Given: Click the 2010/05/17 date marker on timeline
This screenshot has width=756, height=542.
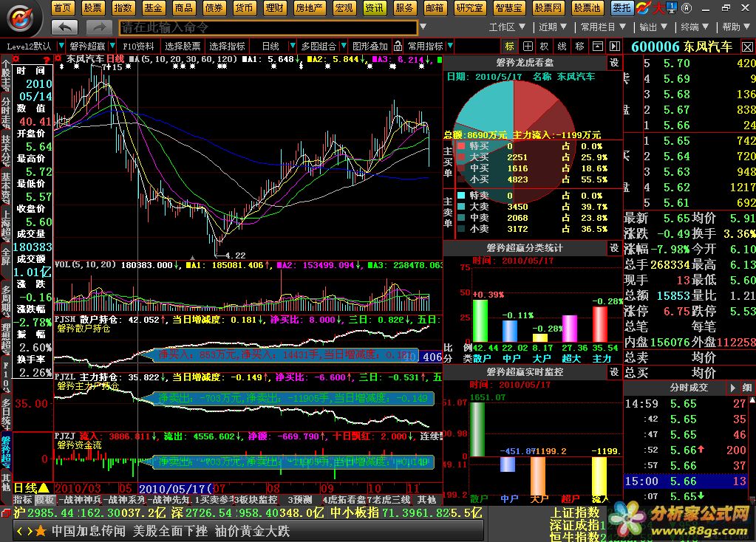Looking at the screenshot, I should click(x=175, y=489).
